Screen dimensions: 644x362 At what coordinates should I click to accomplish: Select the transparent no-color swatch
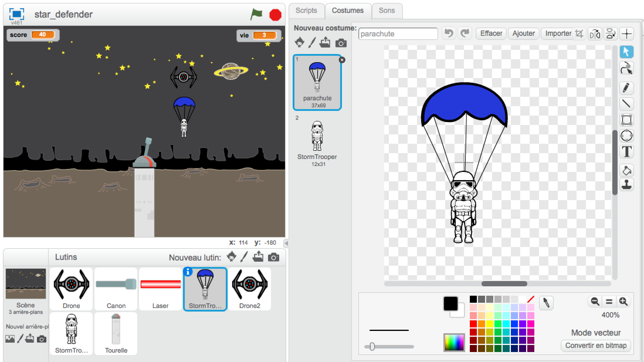[x=531, y=299]
